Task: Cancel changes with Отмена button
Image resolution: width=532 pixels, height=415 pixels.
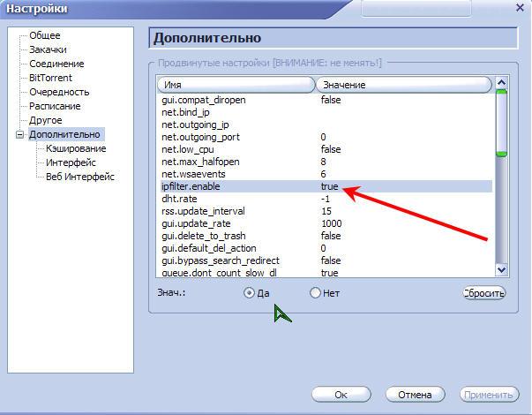Action: coord(415,395)
